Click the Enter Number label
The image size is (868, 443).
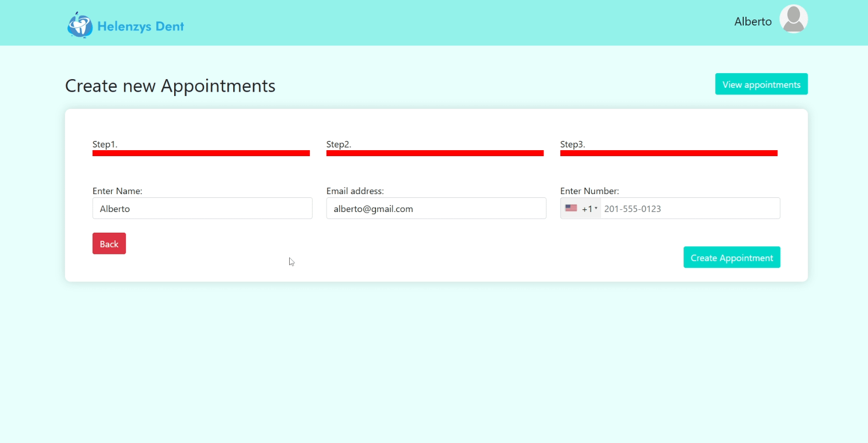(x=589, y=191)
